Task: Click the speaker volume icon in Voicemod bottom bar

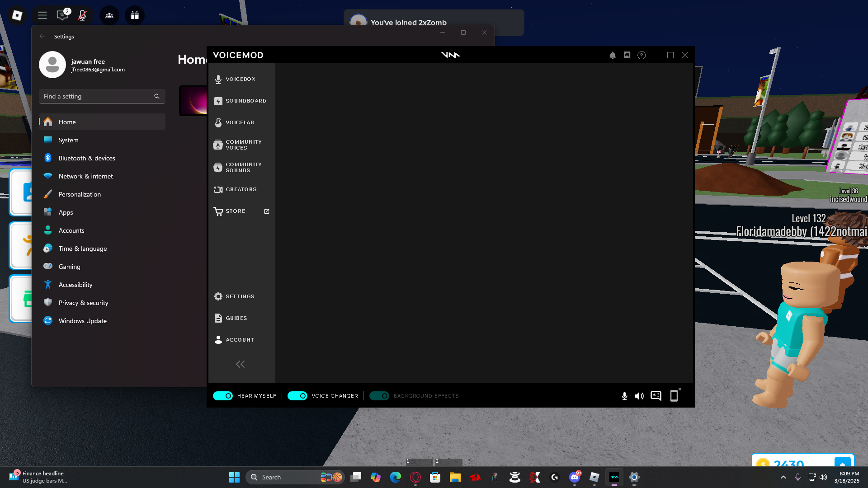Action: (639, 396)
